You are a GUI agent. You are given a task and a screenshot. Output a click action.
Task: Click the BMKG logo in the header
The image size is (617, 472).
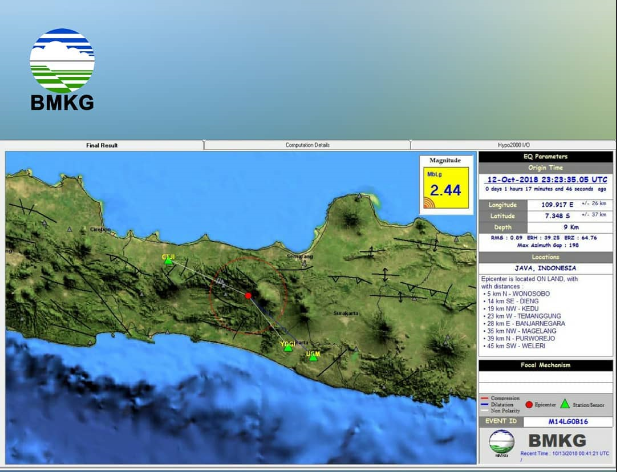(62, 69)
